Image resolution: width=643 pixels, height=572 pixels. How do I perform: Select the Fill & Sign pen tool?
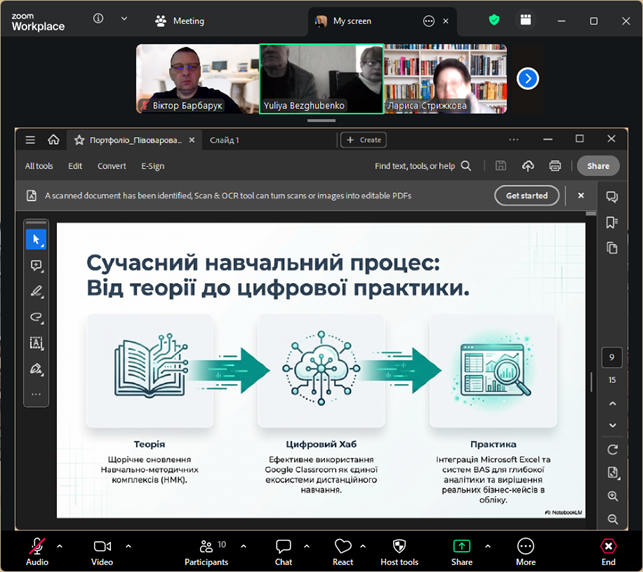click(x=36, y=369)
